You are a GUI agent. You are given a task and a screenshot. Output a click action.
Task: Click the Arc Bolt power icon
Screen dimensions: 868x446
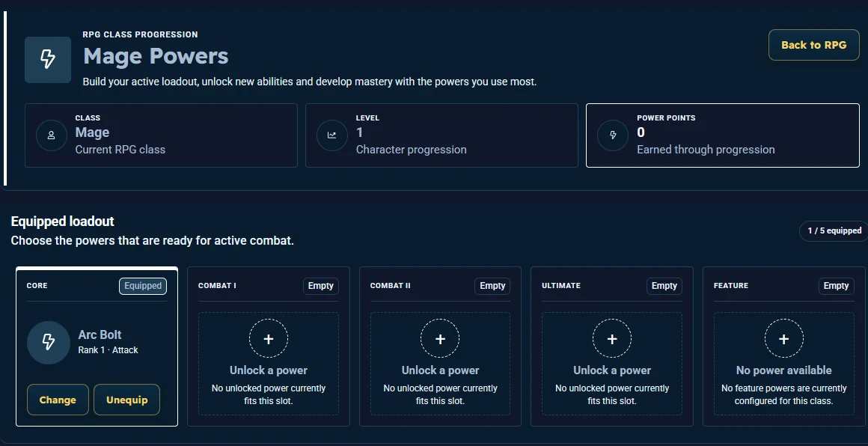click(x=49, y=343)
